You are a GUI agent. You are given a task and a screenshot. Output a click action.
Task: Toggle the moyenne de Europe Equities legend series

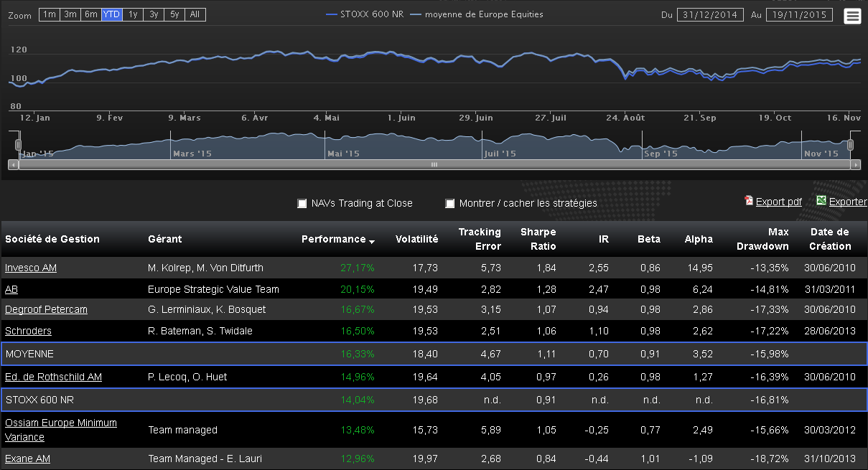(476, 14)
